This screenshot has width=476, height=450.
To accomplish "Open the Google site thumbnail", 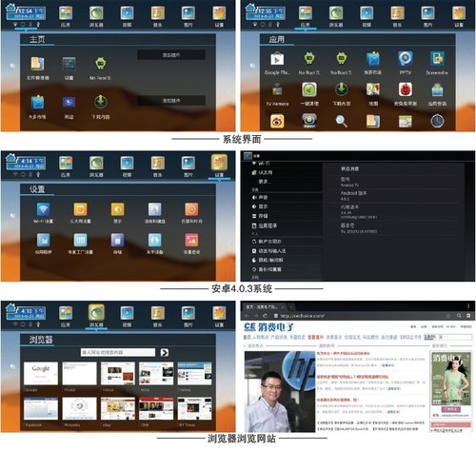I will click(x=41, y=374).
